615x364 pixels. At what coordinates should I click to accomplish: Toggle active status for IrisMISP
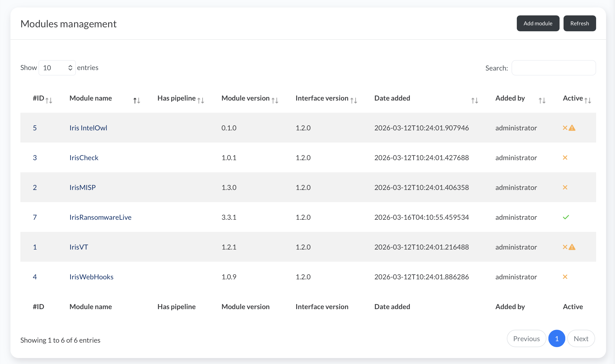pyautogui.click(x=565, y=187)
